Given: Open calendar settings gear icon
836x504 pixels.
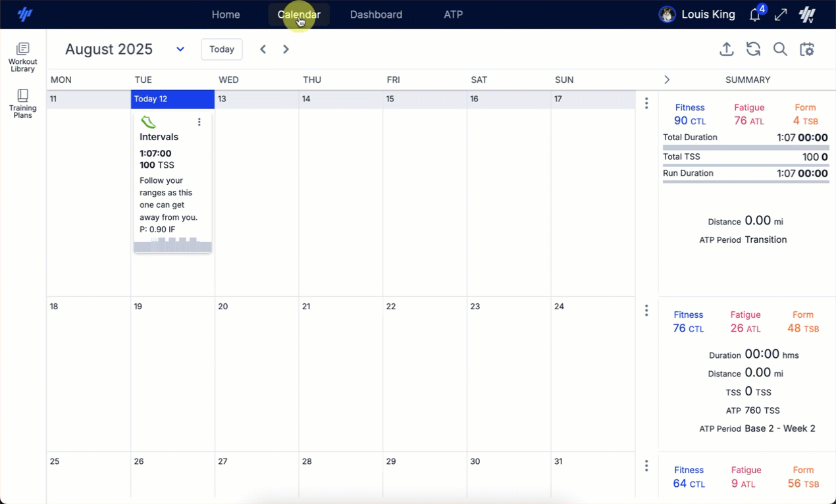Looking at the screenshot, I should 807,49.
